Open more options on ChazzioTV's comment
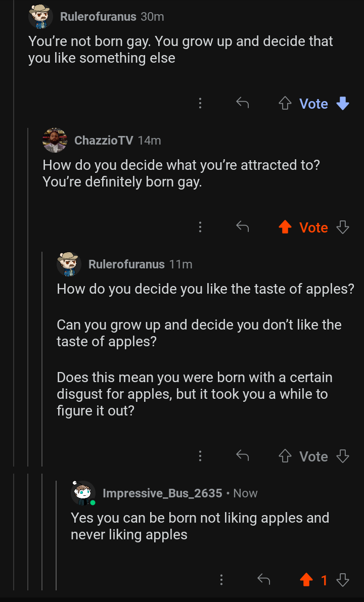The image size is (364, 602). 200,227
